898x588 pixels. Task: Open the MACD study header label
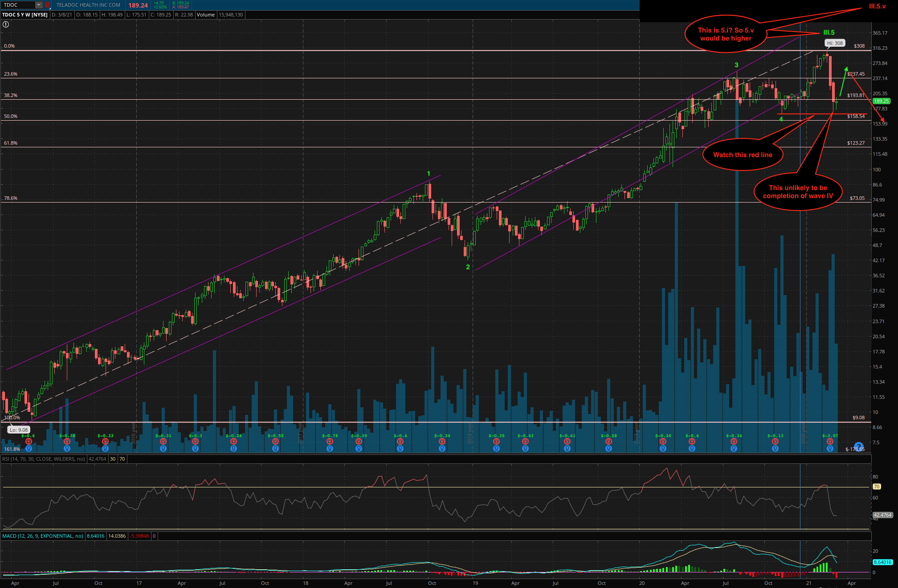pyautogui.click(x=42, y=536)
